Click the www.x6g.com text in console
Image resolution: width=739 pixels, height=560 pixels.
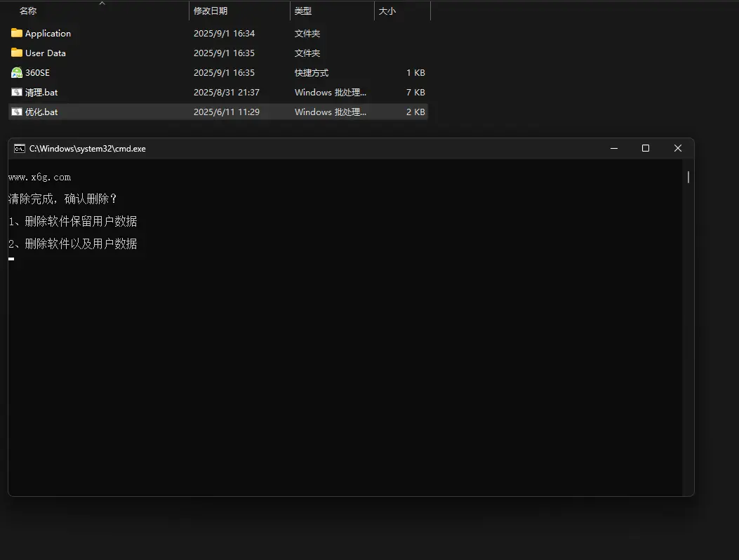pyautogui.click(x=39, y=177)
